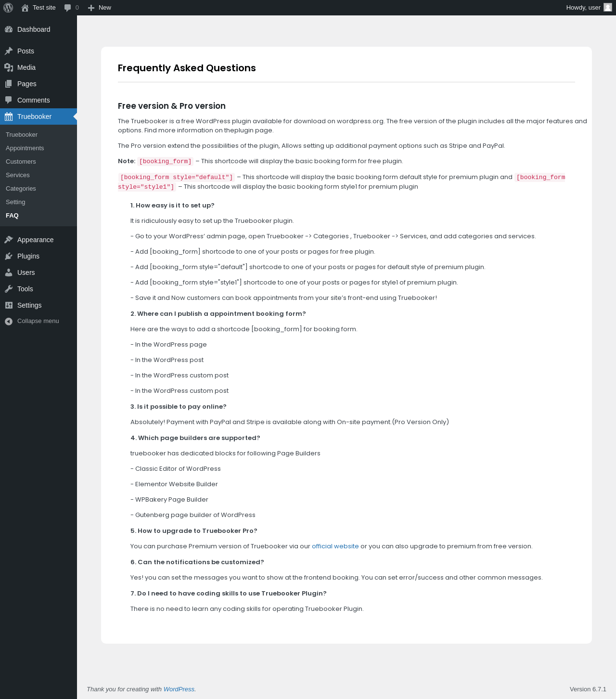Go to the Customers submenu page

(21, 162)
